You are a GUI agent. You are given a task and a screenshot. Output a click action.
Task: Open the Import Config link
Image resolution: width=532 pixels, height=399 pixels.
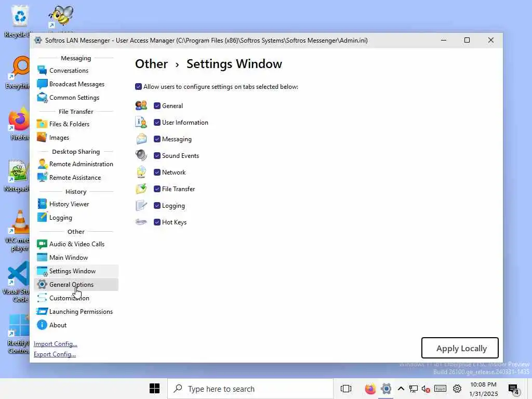(x=55, y=344)
